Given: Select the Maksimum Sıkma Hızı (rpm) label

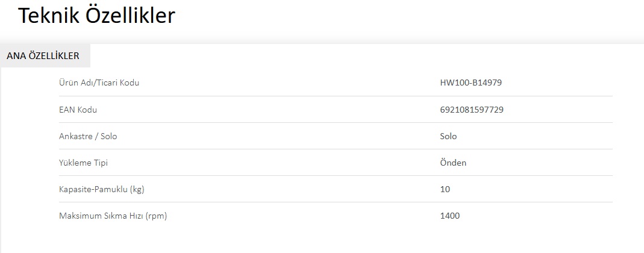Looking at the screenshot, I should click(x=113, y=216).
